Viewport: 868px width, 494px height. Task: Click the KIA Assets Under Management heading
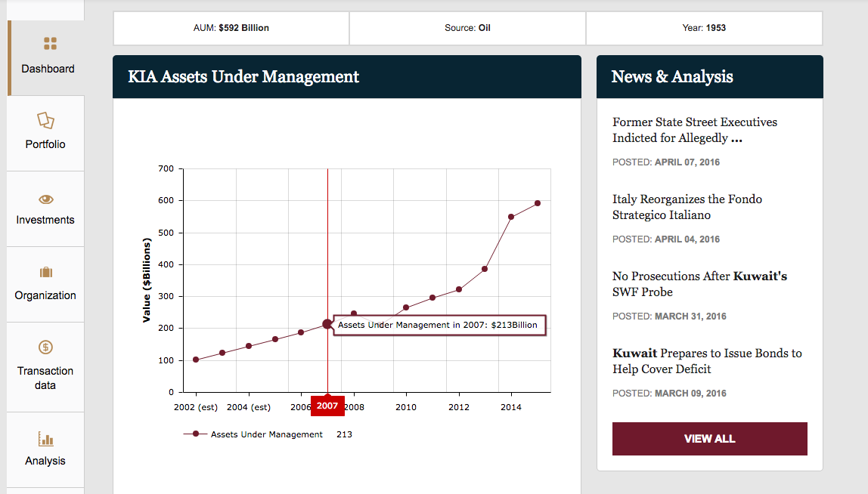point(243,76)
